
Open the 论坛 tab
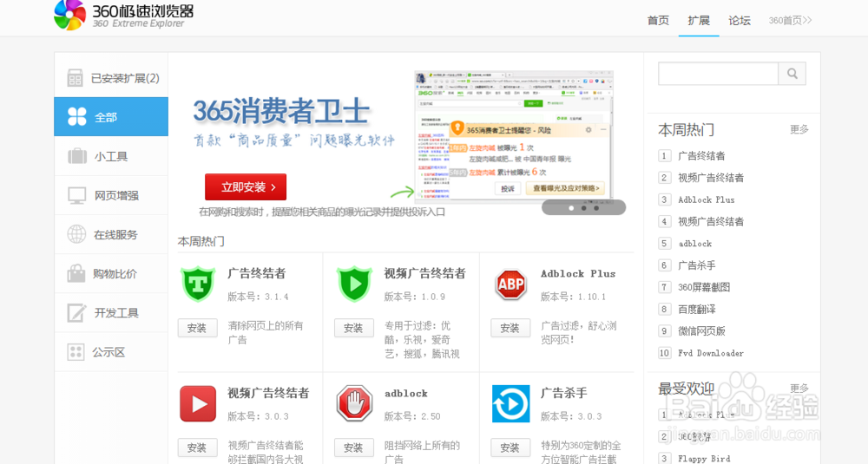pyautogui.click(x=740, y=21)
